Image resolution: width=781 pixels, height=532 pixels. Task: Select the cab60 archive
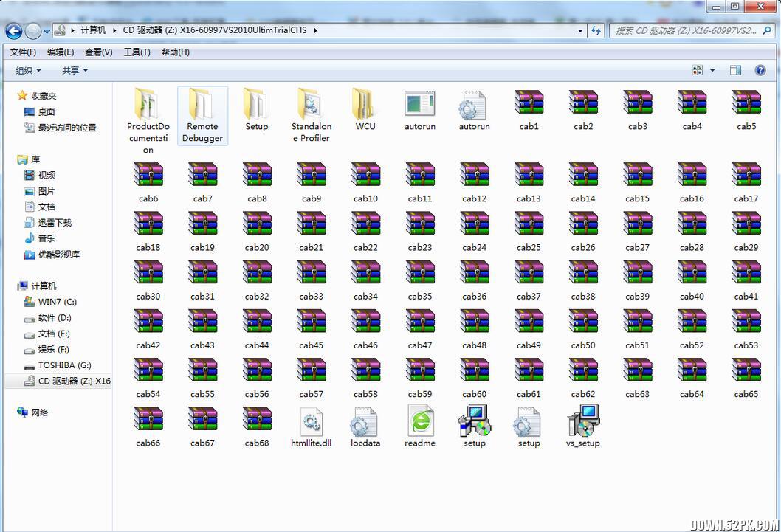click(474, 378)
